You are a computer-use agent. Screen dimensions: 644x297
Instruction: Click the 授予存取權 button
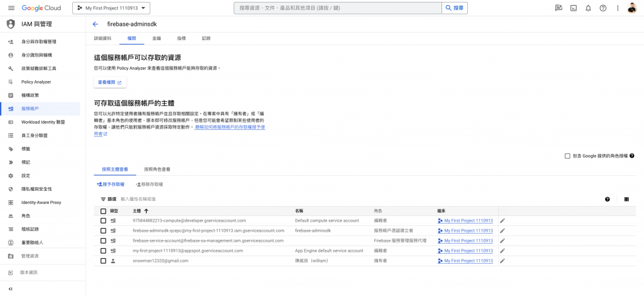point(111,185)
